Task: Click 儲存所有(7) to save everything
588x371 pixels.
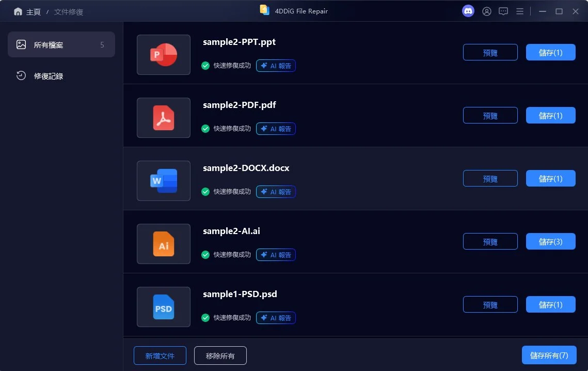Action: click(x=549, y=355)
